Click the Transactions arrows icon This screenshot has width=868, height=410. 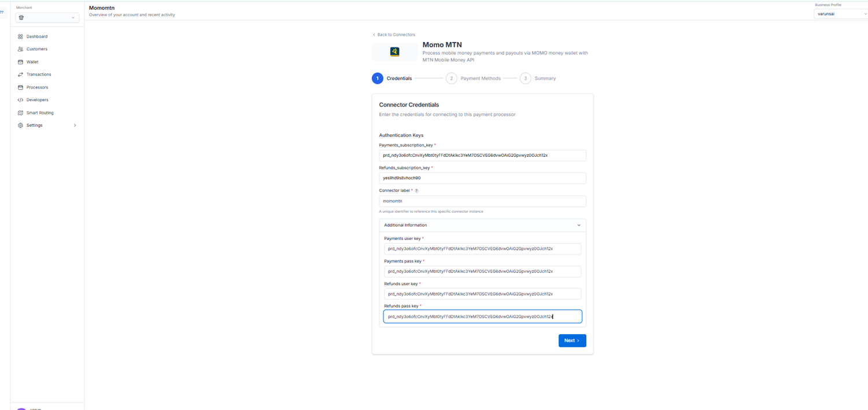coord(20,75)
